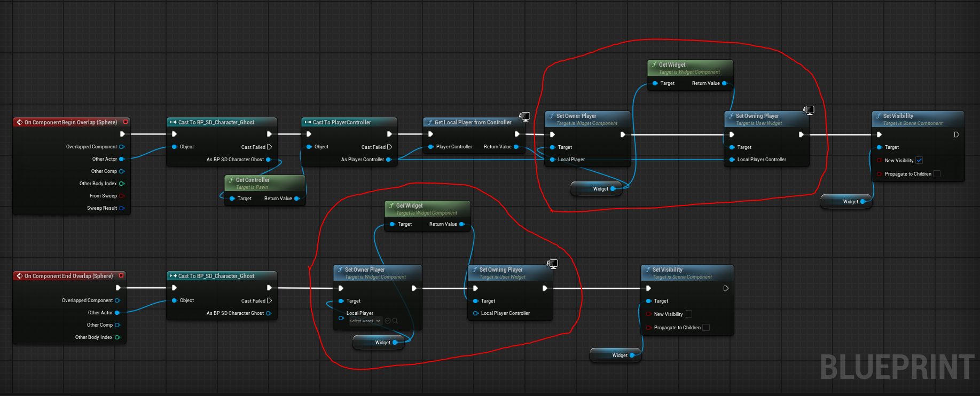Click the function icon on Get Local Player from Controller
980x396 pixels.
click(429, 122)
